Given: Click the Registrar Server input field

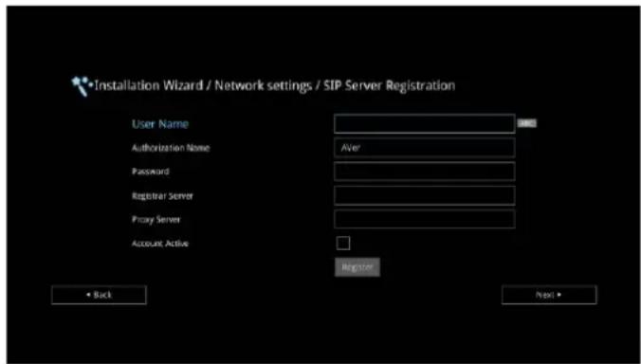Looking at the screenshot, I should click(425, 195).
